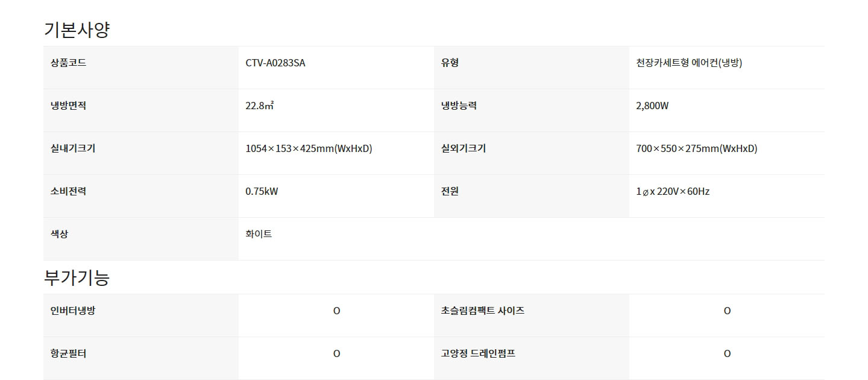The image size is (868, 380).
Task: Click the 기본사양 section heading
Action: click(x=77, y=30)
